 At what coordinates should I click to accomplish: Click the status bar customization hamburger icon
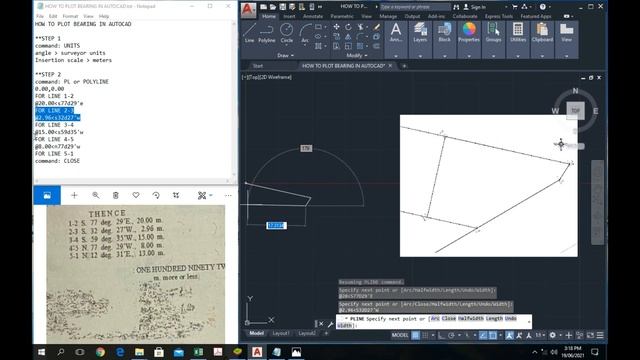pos(600,335)
